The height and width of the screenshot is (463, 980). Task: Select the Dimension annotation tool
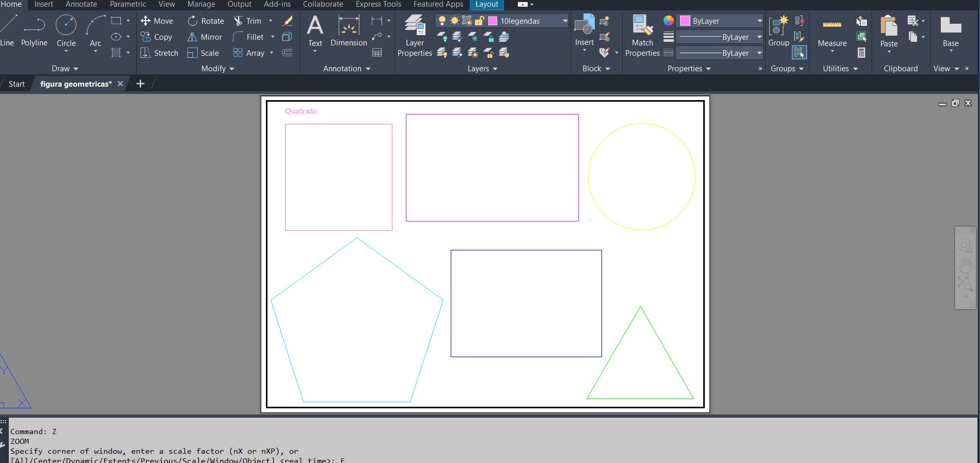tap(349, 31)
